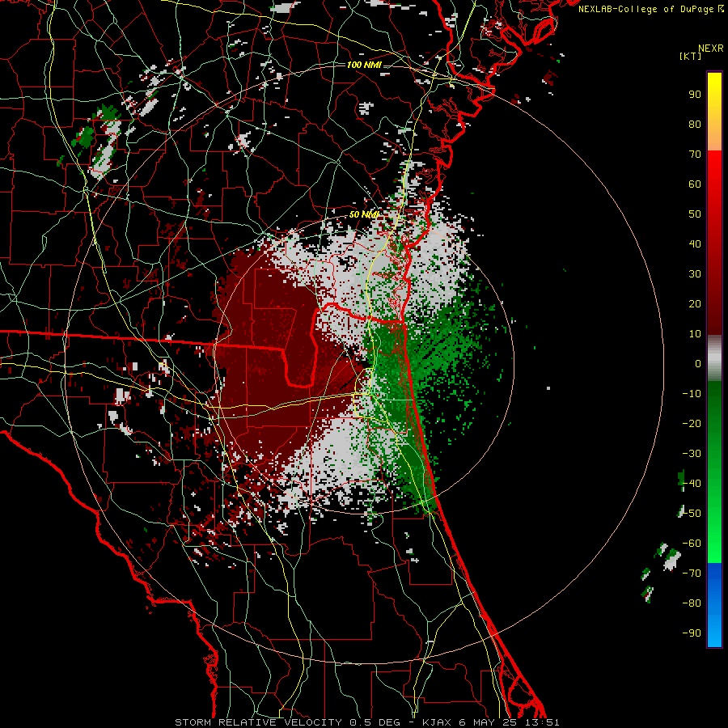Click the 100 NMI range ring label

point(364,65)
